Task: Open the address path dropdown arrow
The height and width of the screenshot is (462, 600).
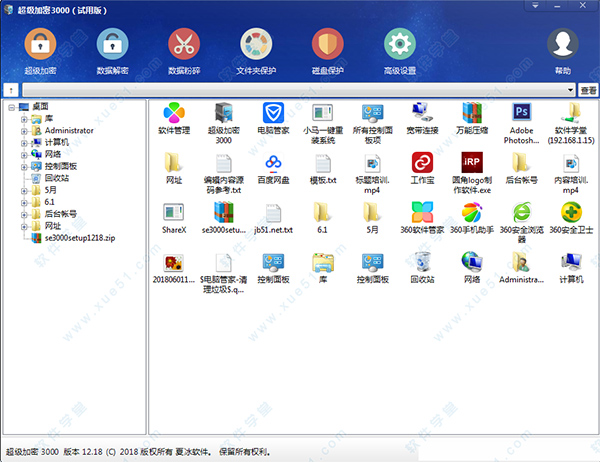Action: click(x=570, y=90)
